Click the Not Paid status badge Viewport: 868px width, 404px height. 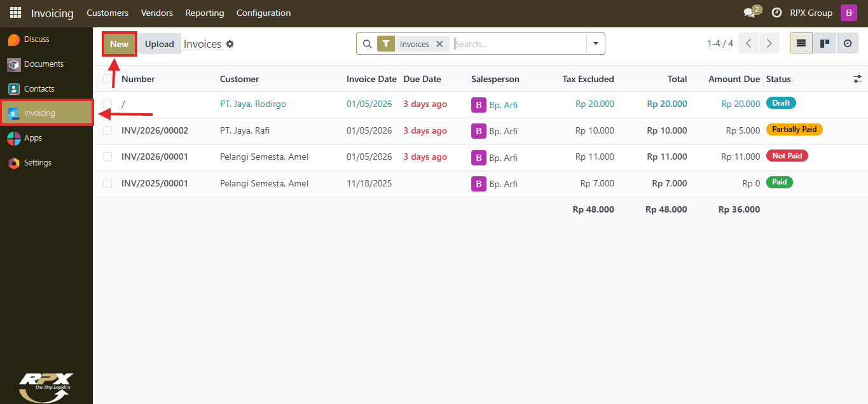(x=787, y=156)
